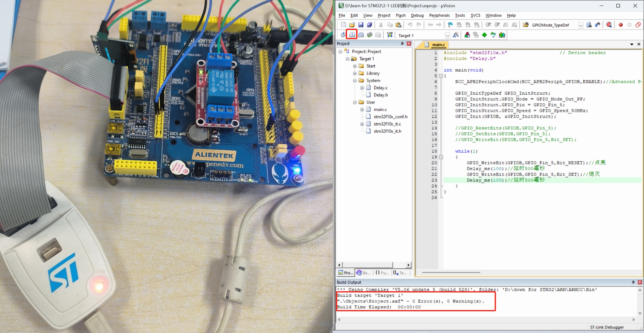
Task: Insert a breakpoint with the red dot icon
Action: click(621, 25)
